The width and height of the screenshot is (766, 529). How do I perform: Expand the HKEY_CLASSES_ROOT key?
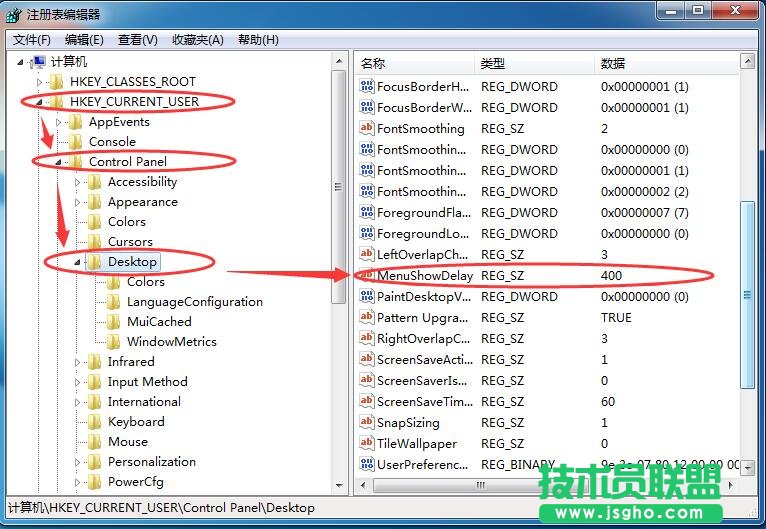[x=40, y=82]
